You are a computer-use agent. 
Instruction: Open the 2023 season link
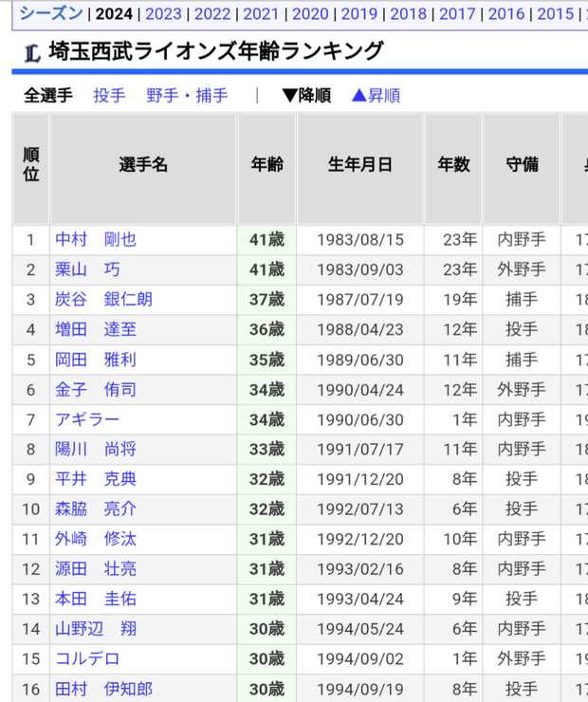[x=164, y=13]
